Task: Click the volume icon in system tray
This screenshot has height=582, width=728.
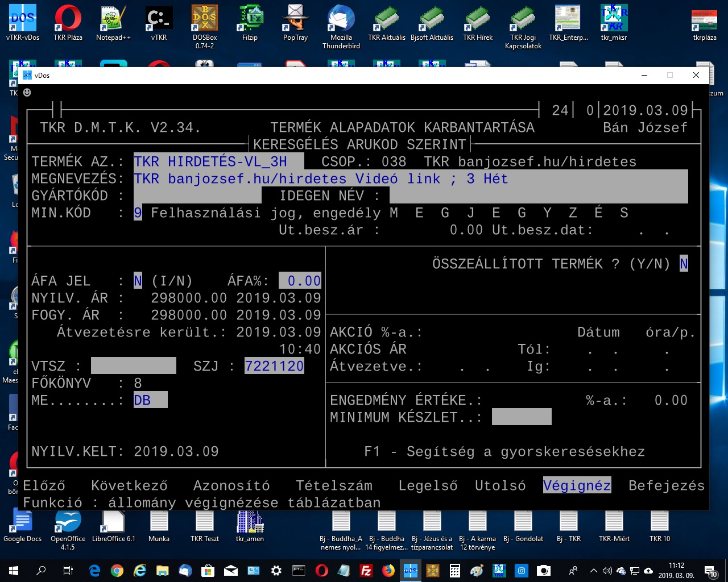Action: (x=607, y=571)
